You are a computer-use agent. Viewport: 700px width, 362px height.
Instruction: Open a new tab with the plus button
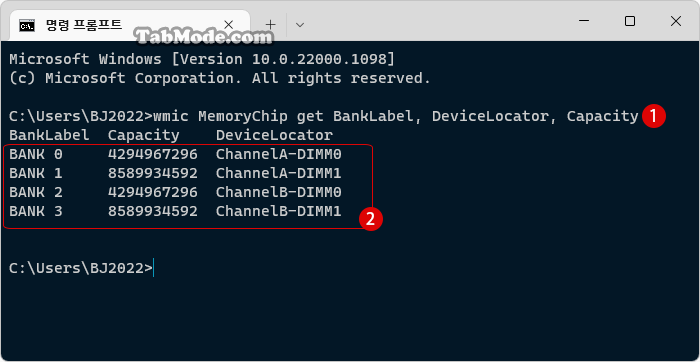(x=271, y=25)
